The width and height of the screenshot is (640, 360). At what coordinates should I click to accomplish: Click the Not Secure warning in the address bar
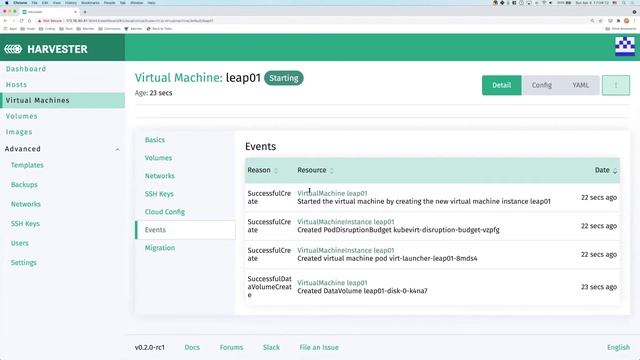pyautogui.click(x=50, y=20)
